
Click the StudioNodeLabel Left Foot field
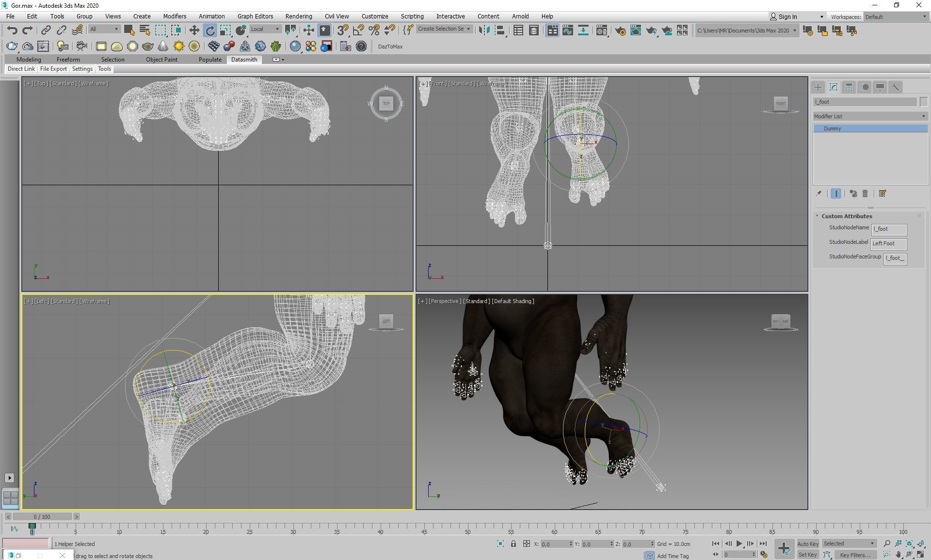(x=889, y=243)
